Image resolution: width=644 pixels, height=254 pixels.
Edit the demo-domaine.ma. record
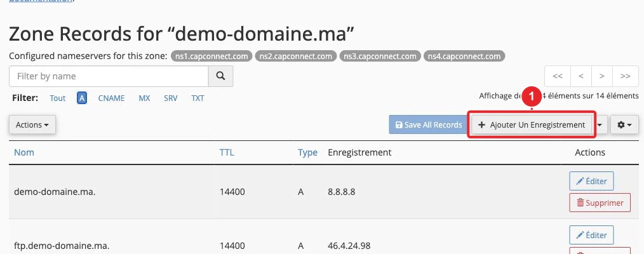[x=591, y=181]
